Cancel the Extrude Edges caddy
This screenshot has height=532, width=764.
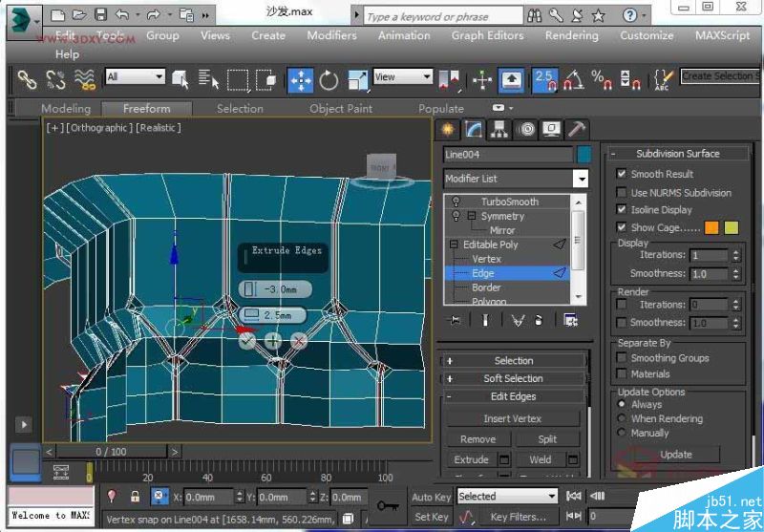tap(299, 339)
